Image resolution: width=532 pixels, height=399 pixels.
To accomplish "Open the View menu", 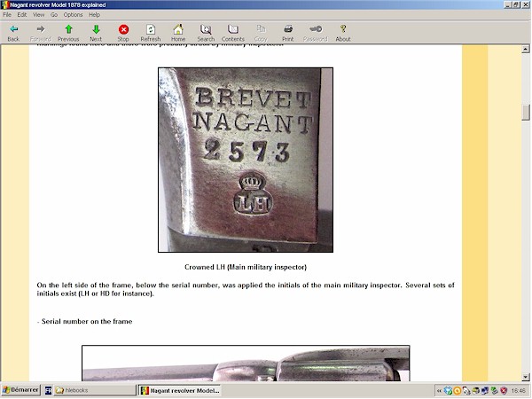I will [x=39, y=14].
